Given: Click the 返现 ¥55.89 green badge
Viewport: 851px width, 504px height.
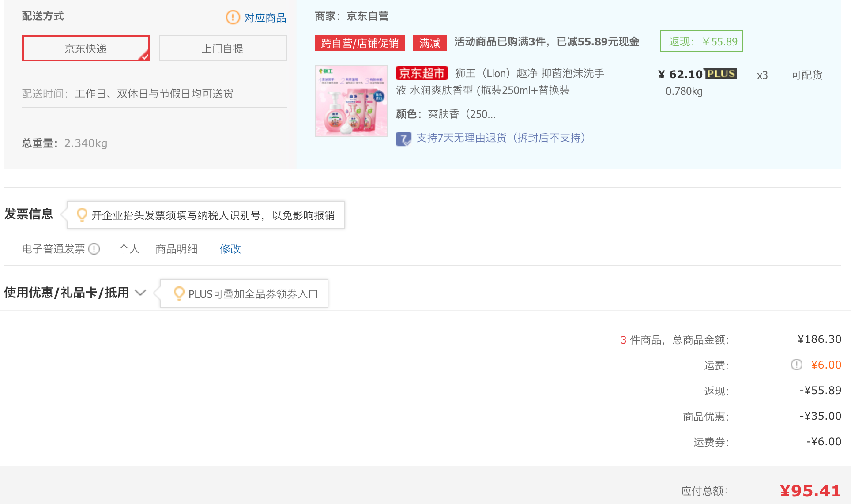Looking at the screenshot, I should (702, 41).
